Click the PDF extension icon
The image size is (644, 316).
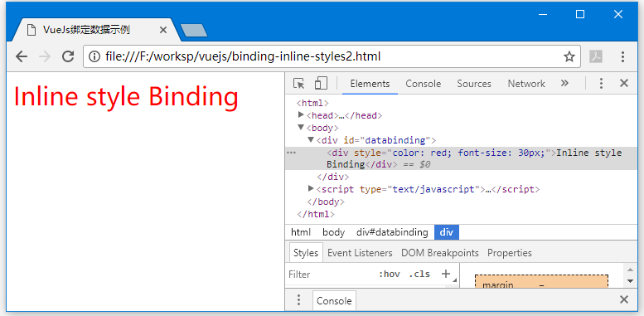coord(596,56)
